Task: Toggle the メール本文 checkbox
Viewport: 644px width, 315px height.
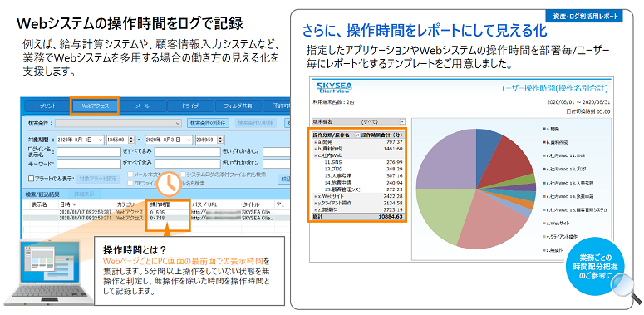Action: [130, 175]
